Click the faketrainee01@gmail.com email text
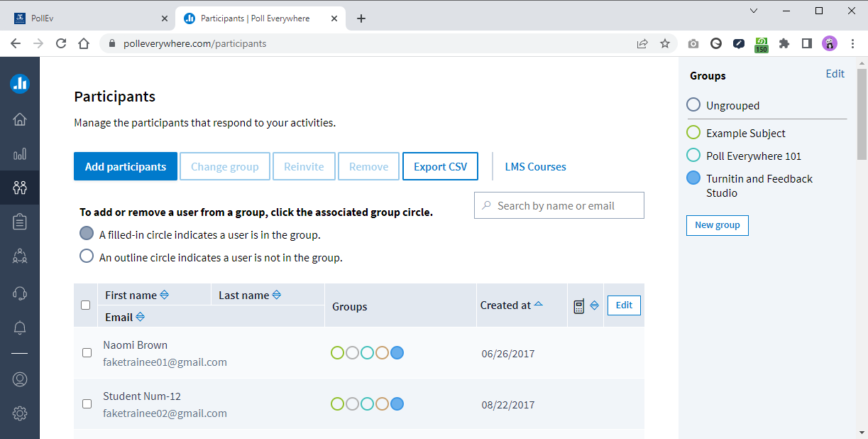This screenshot has height=439, width=868. 165,362
